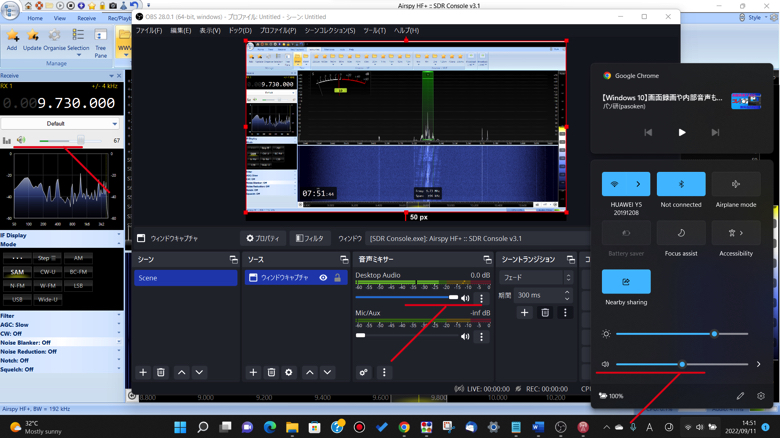Select the SAM mode button
This screenshot has height=438, width=780.
[x=17, y=272]
